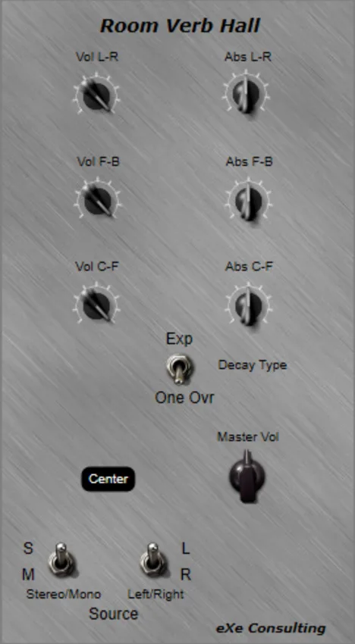Click the Source label
This screenshot has width=355, height=644.
114,614
